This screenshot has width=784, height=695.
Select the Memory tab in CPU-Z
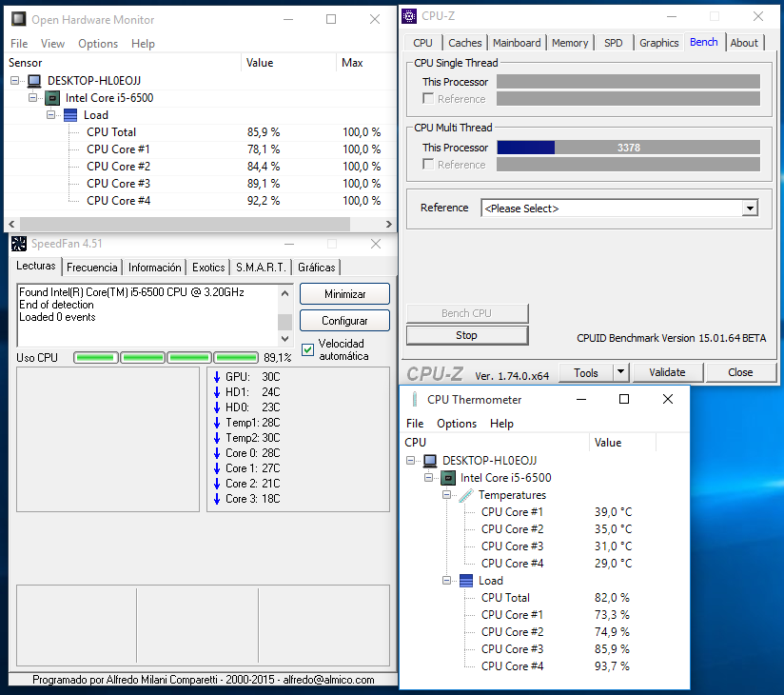coord(570,43)
